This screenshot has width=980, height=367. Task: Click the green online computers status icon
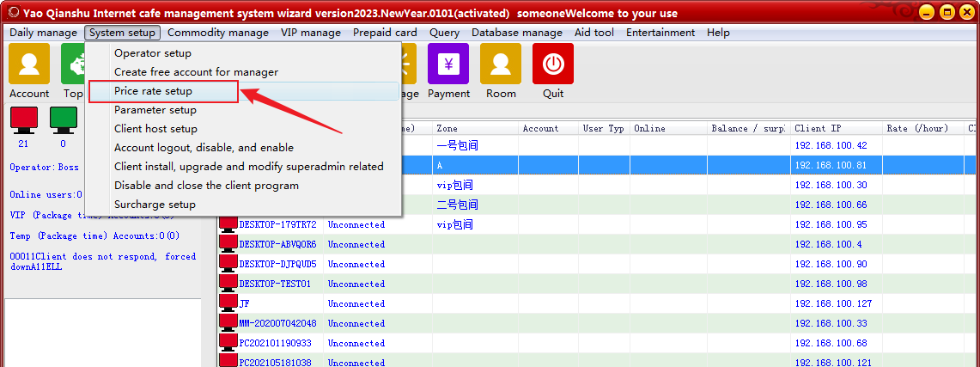[x=63, y=120]
